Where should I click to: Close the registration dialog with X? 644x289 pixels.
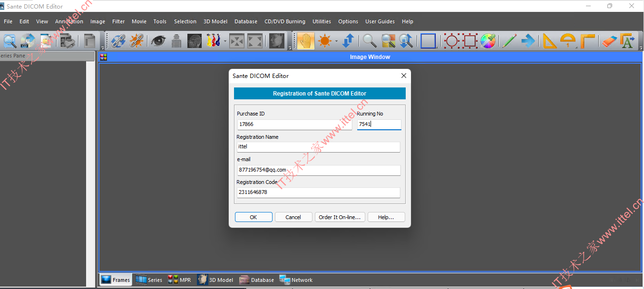point(404,76)
